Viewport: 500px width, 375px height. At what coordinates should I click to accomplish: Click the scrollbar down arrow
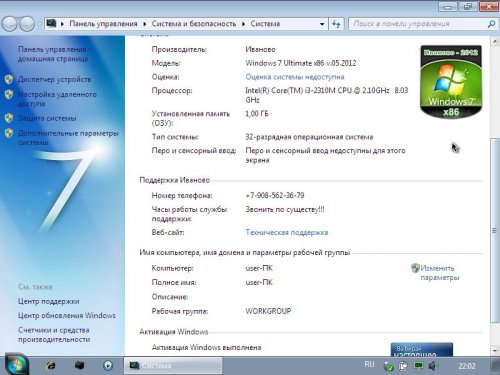point(495,350)
